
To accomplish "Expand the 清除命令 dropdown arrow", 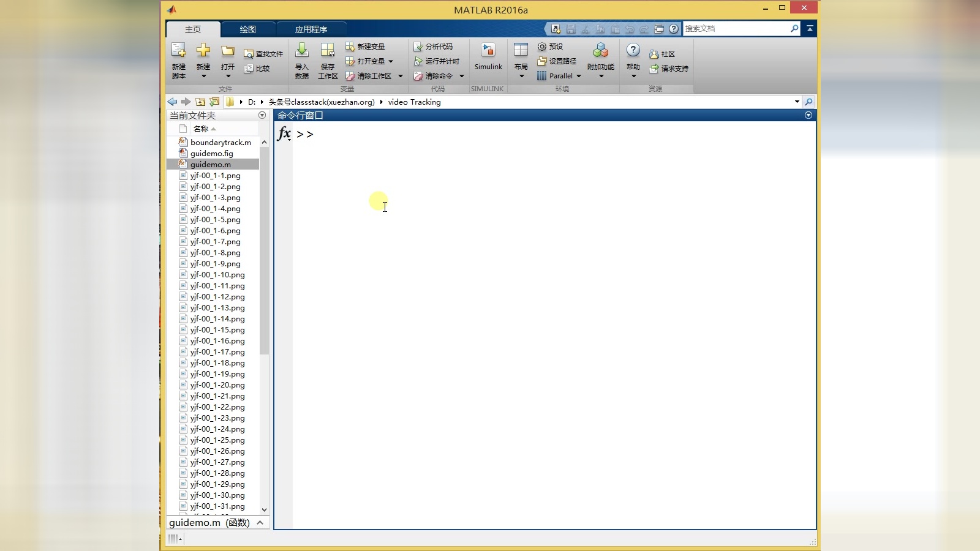I will click(462, 76).
